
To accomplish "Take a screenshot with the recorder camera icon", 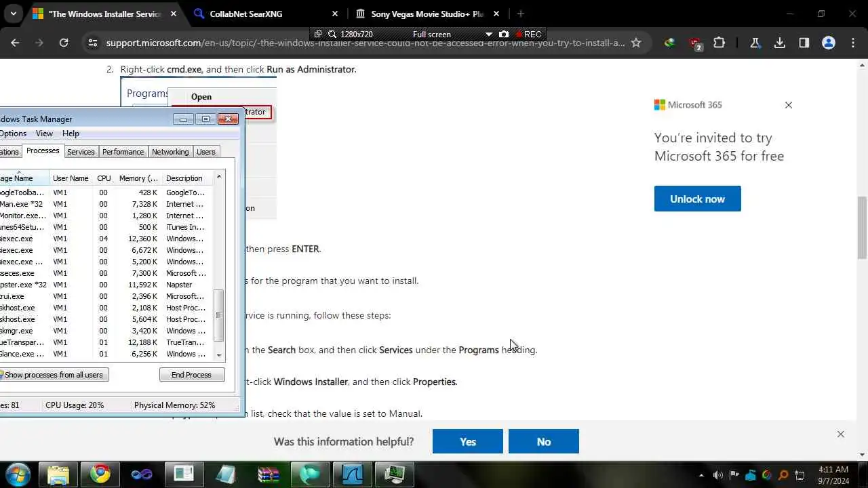I will 503,34.
